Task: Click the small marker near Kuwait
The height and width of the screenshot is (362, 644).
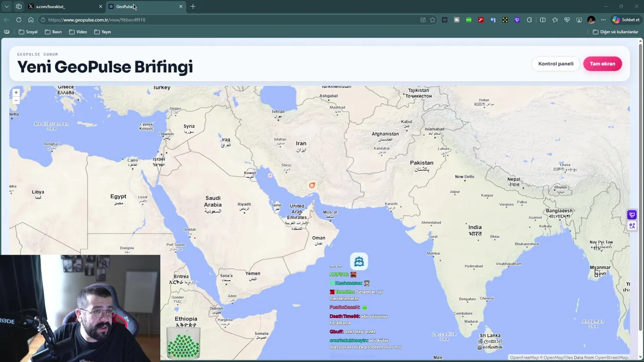Action: [270, 175]
